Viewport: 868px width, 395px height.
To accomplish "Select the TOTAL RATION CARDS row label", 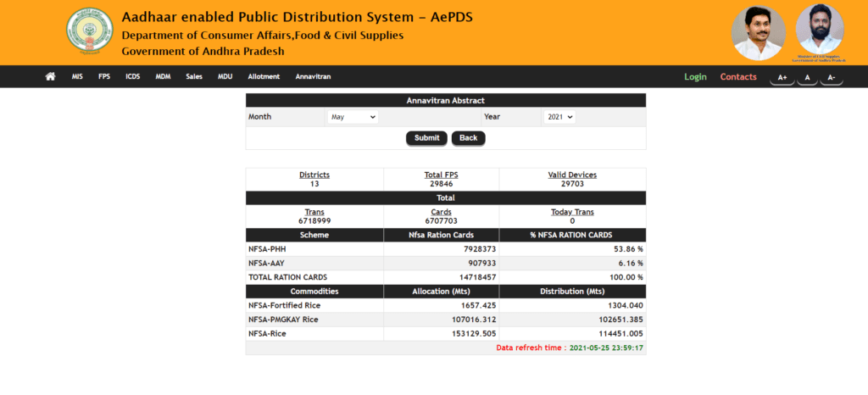I will click(288, 277).
